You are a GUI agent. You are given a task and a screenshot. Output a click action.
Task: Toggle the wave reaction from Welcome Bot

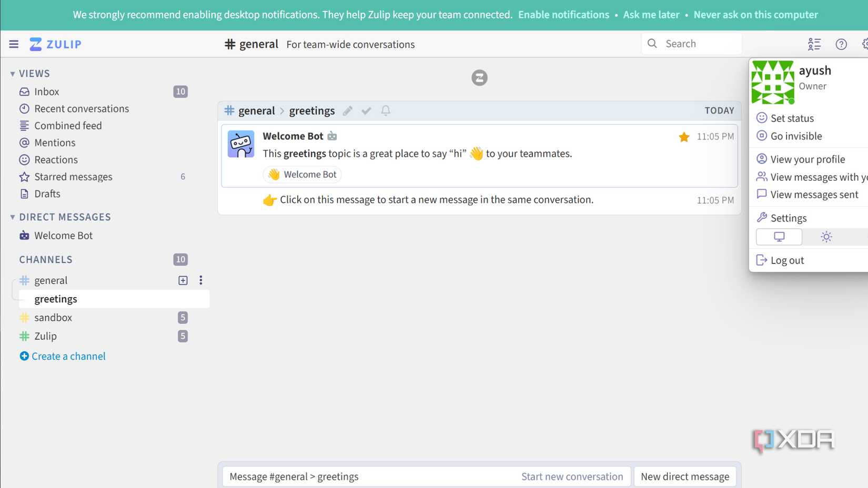[302, 175]
